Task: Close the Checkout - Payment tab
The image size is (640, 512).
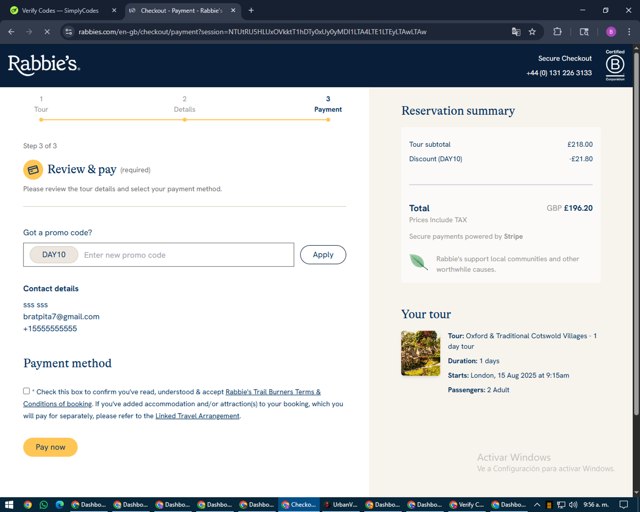Action: [233, 10]
